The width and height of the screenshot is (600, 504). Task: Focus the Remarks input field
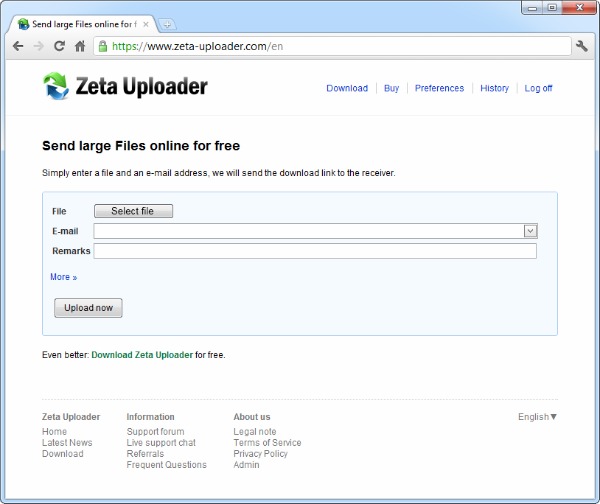click(315, 251)
